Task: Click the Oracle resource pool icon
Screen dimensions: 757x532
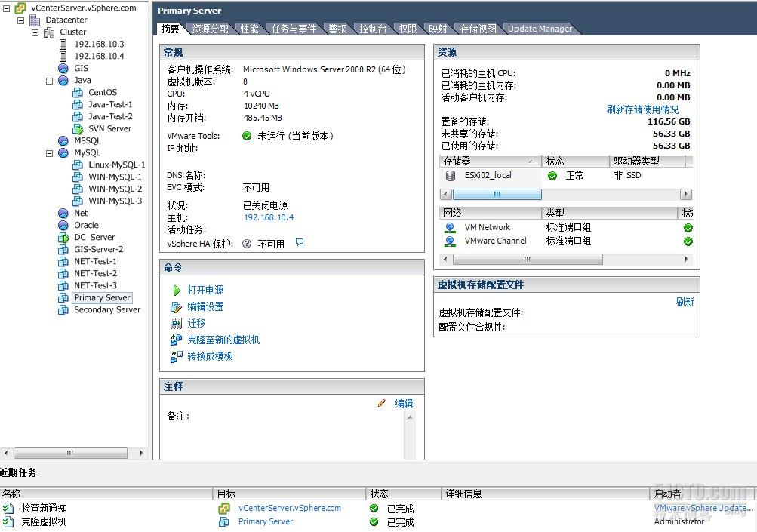Action: pos(63,225)
